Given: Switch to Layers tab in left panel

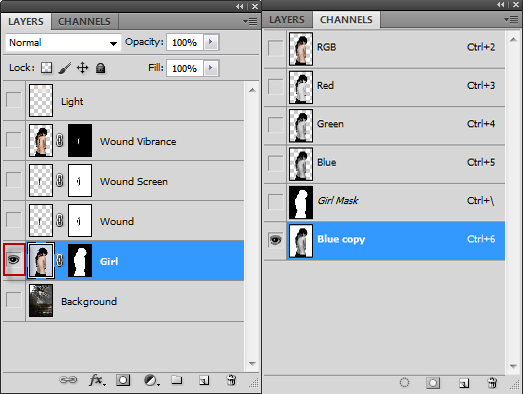Looking at the screenshot, I should pos(26,22).
